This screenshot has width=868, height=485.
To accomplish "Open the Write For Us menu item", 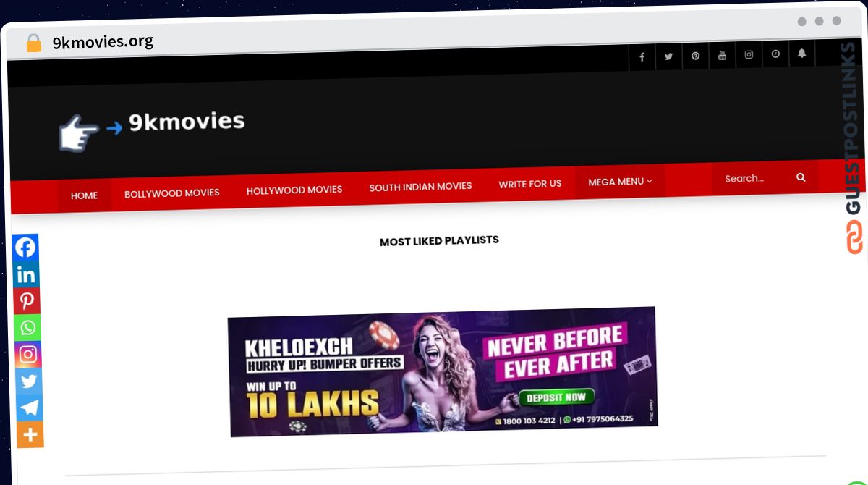I will point(529,184).
